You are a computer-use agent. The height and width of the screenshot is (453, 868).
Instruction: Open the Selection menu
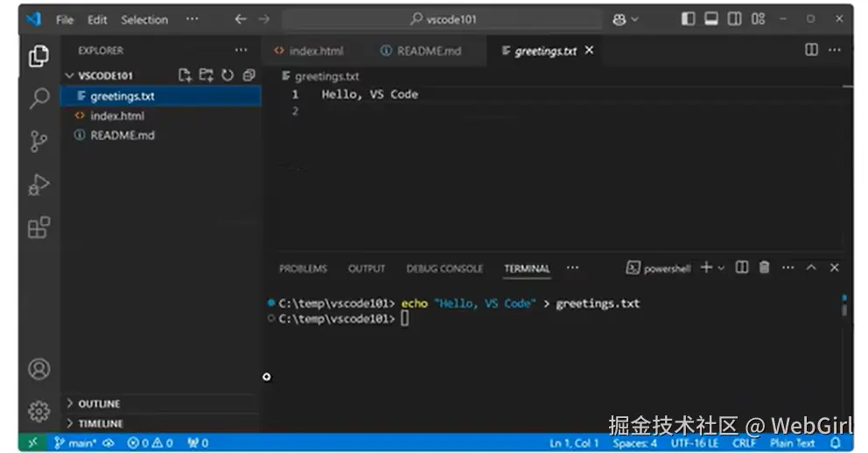coord(144,20)
